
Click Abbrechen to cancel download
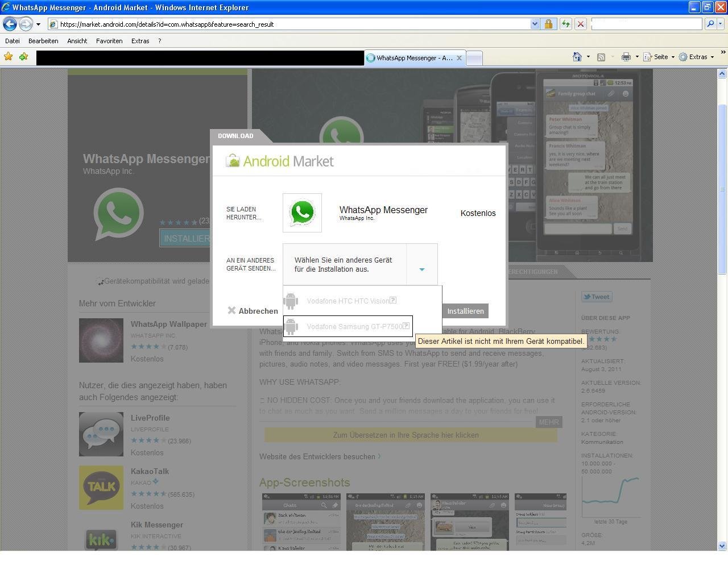click(x=253, y=311)
